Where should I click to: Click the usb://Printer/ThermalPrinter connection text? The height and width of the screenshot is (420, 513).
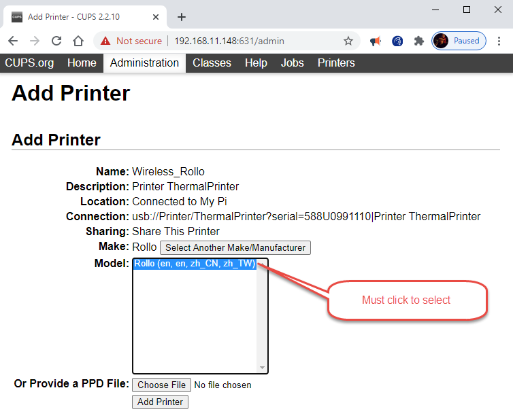point(306,216)
